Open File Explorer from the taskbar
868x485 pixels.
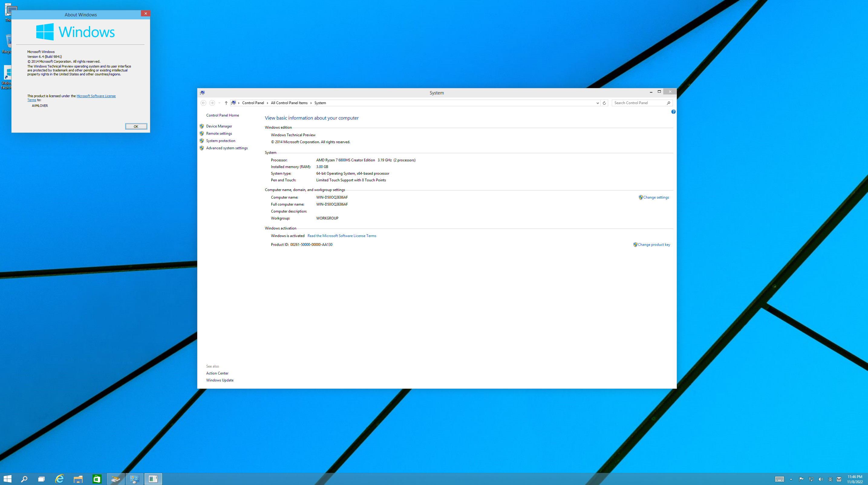[x=78, y=479]
